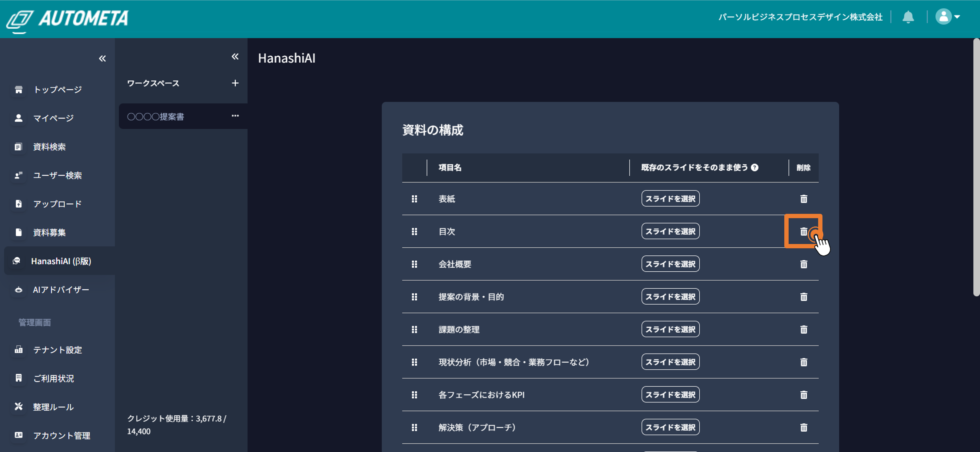Click drag handle icon for 提案の背景・目的 row
This screenshot has height=452, width=980.
pyautogui.click(x=414, y=297)
